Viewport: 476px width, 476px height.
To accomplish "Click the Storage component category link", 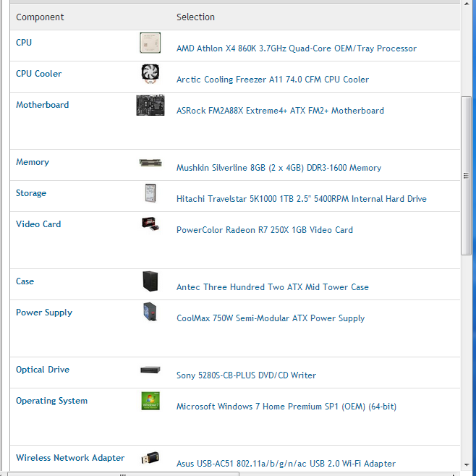I will pos(31,193).
